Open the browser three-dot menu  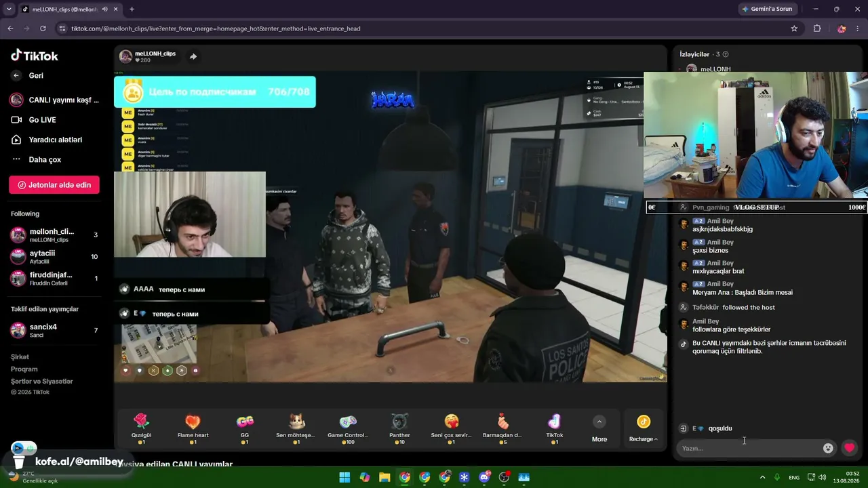pos(859,28)
